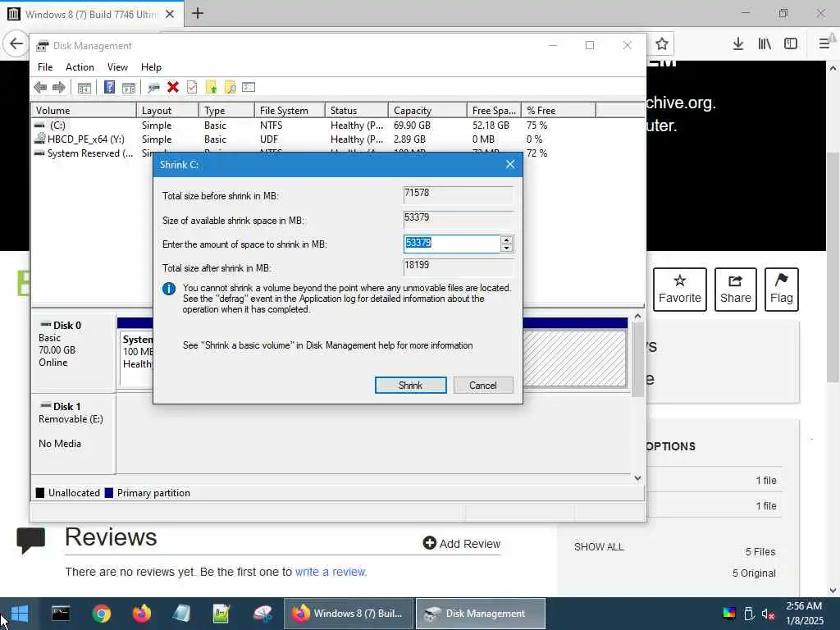Click graphical pane scrollbar down arrow
The image size is (840, 630).
click(637, 478)
